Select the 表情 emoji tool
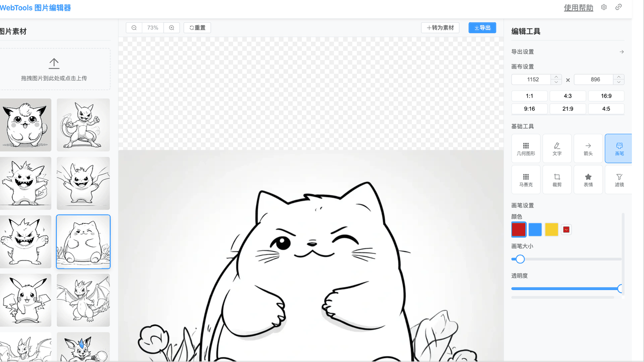Image resolution: width=644 pixels, height=362 pixels. point(588,179)
